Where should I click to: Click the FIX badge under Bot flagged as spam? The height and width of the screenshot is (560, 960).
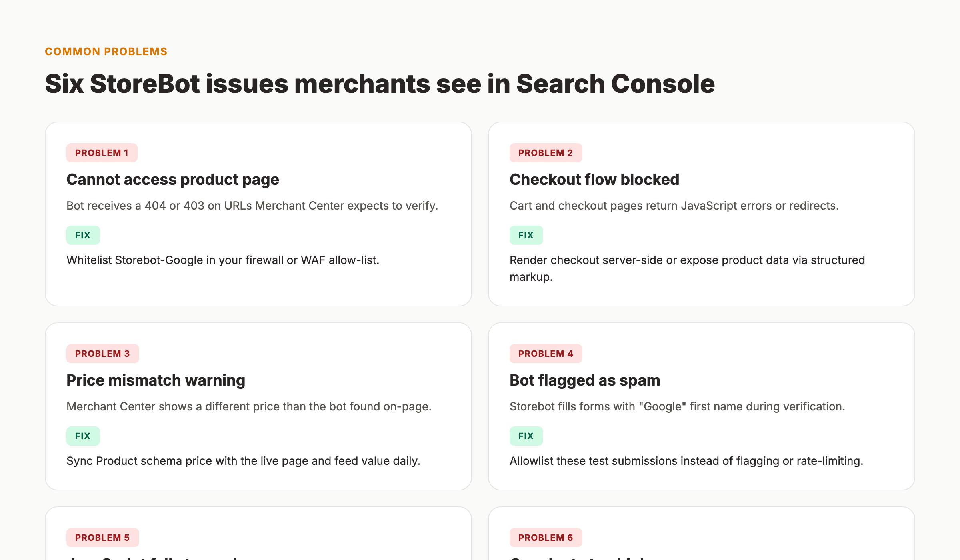click(x=526, y=436)
